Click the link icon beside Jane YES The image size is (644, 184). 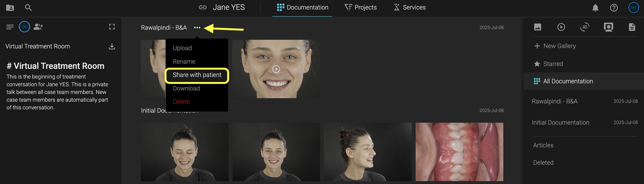pos(203,7)
